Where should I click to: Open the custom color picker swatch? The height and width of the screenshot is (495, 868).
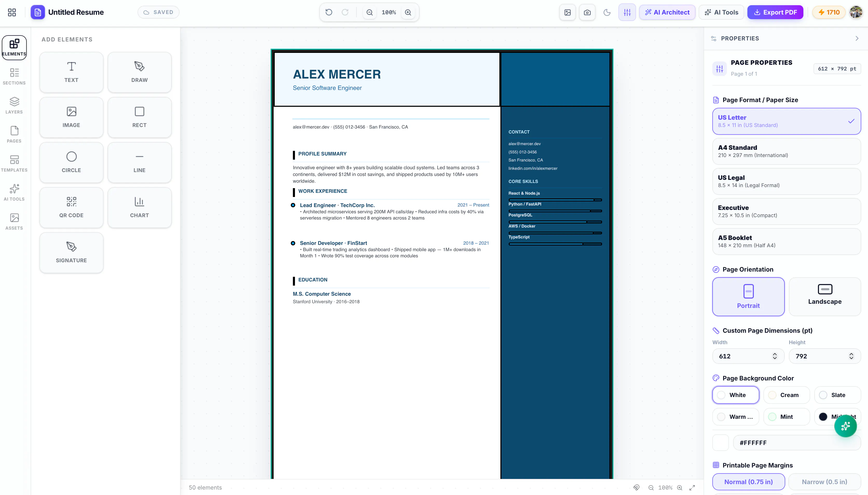click(720, 443)
